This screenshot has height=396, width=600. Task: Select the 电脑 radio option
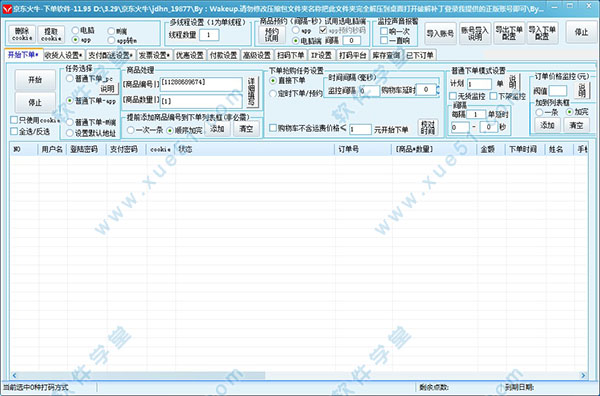75,30
